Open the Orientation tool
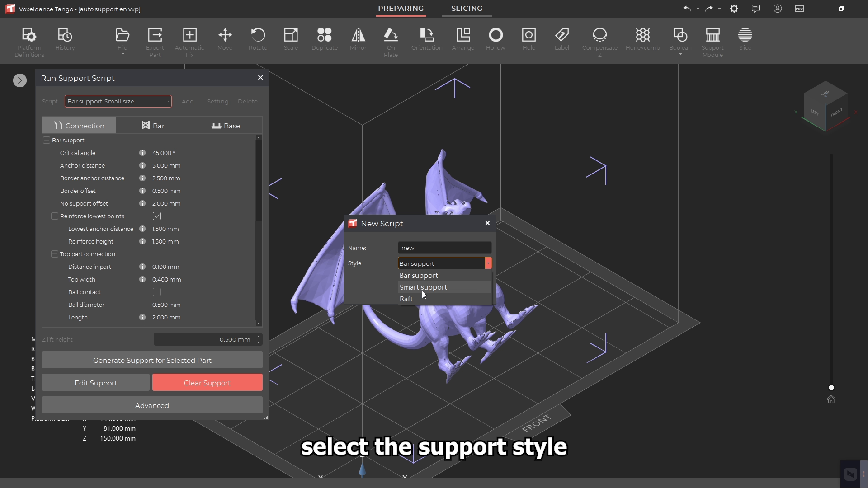The image size is (868, 488). pyautogui.click(x=427, y=39)
